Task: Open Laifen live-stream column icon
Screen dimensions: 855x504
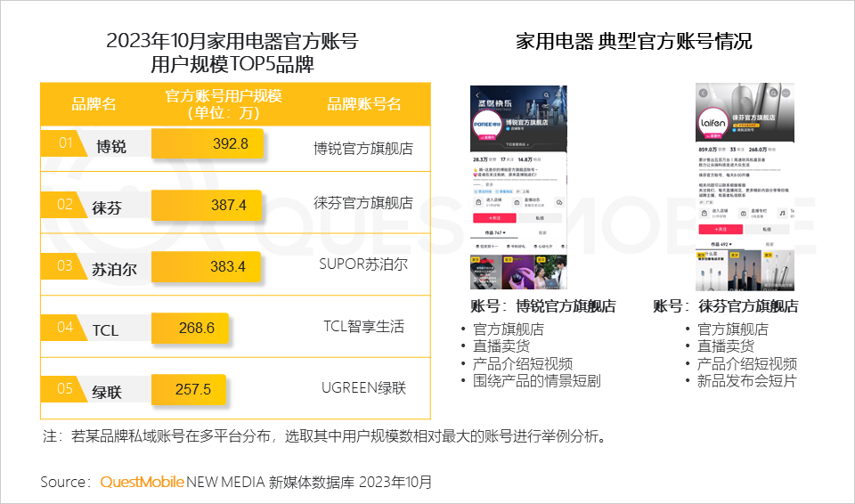Action: pyautogui.click(x=743, y=214)
